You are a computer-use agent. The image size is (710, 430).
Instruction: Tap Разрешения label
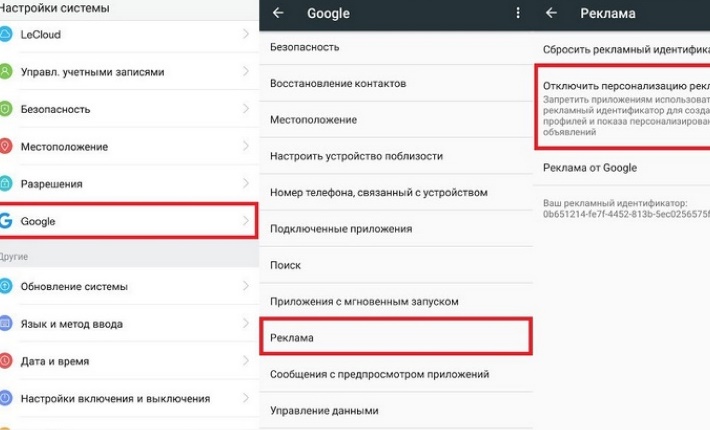pos(52,184)
